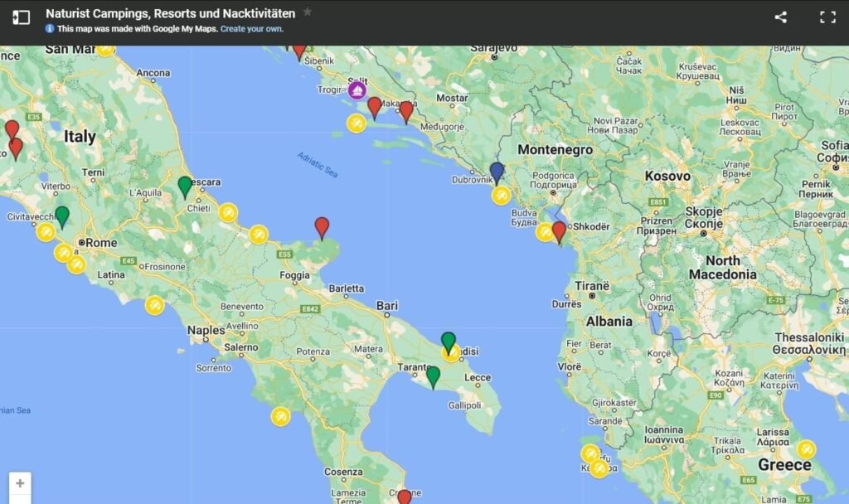Click the map title text
The height and width of the screenshot is (504, 849).
coord(170,13)
